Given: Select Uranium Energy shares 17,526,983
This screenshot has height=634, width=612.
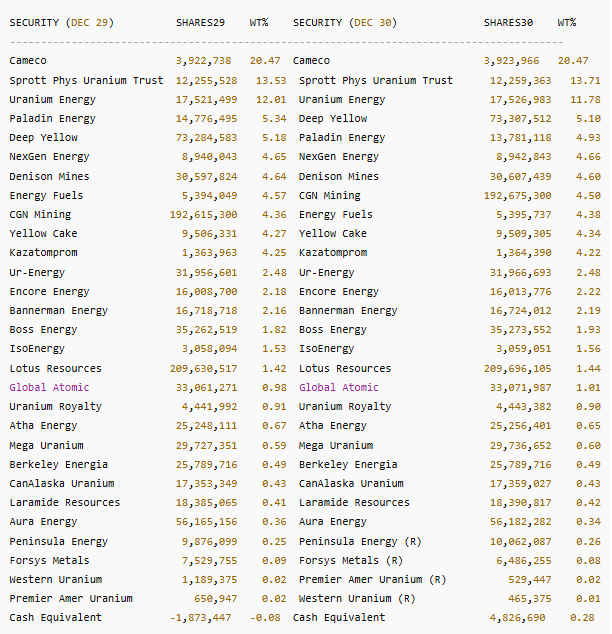Looking at the screenshot, I should pyautogui.click(x=521, y=99).
